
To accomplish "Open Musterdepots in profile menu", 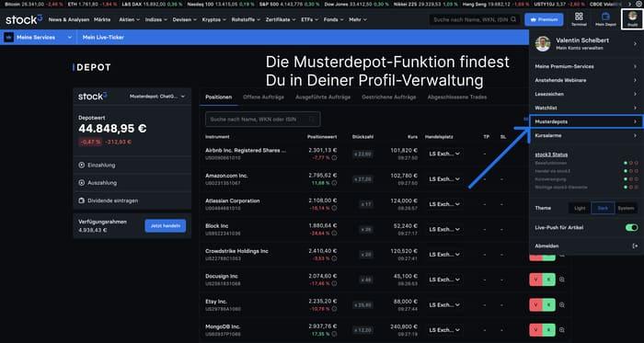I will click(586, 122).
